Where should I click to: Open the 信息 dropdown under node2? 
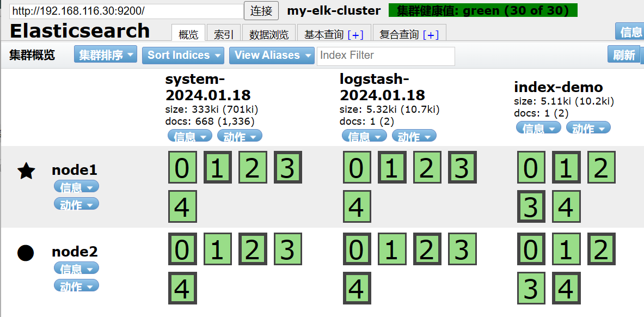click(76, 269)
